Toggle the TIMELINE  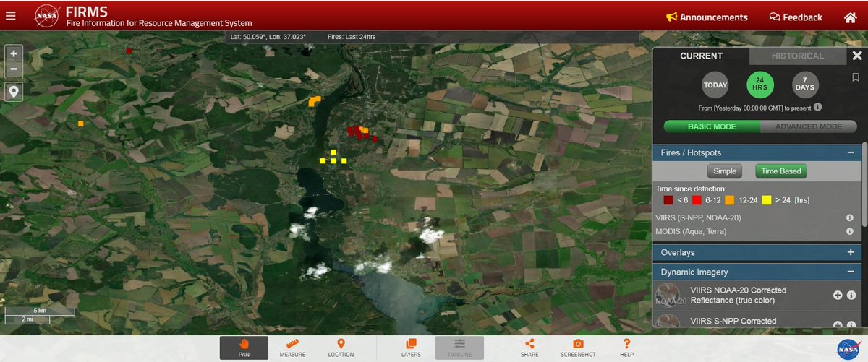pos(459,348)
